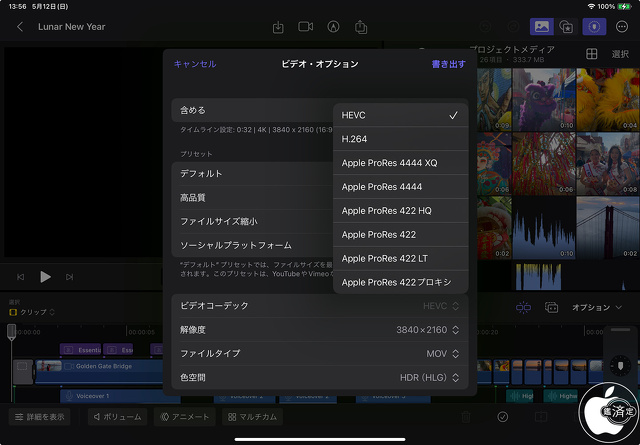The image size is (640, 445).
Task: Tap the import media icon
Action: pyautogui.click(x=278, y=27)
